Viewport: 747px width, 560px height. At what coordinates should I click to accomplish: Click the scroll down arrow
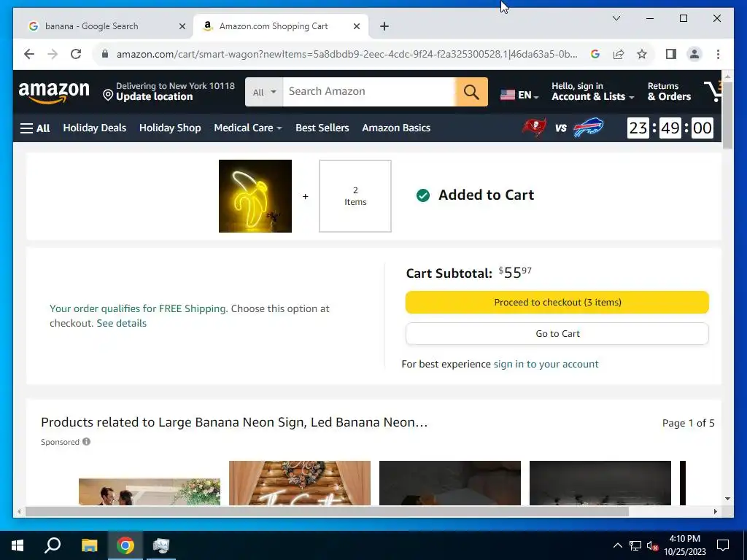727,499
